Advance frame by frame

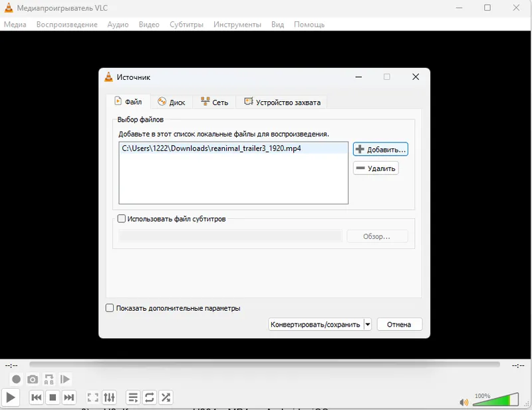(x=65, y=379)
